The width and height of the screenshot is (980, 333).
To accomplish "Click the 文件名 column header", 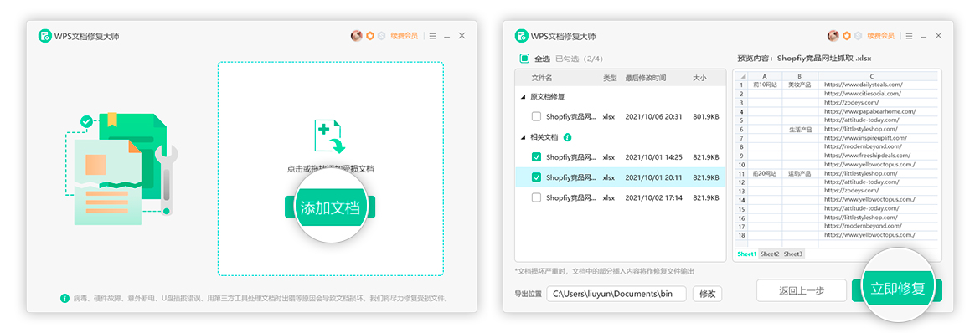I will pyautogui.click(x=542, y=78).
